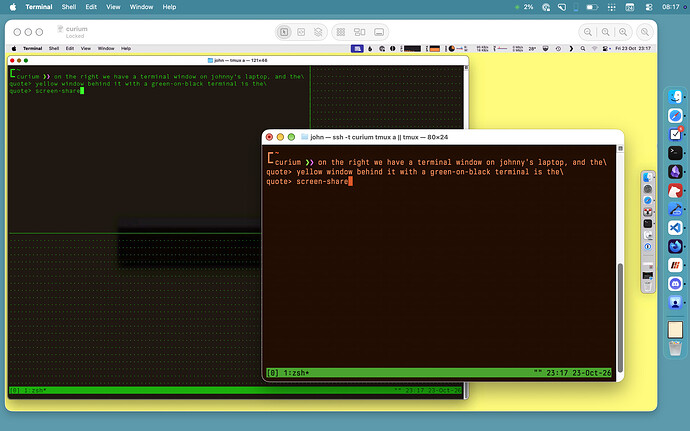690x431 pixels.
Task: Open the local Help menu
Action: coord(169,7)
